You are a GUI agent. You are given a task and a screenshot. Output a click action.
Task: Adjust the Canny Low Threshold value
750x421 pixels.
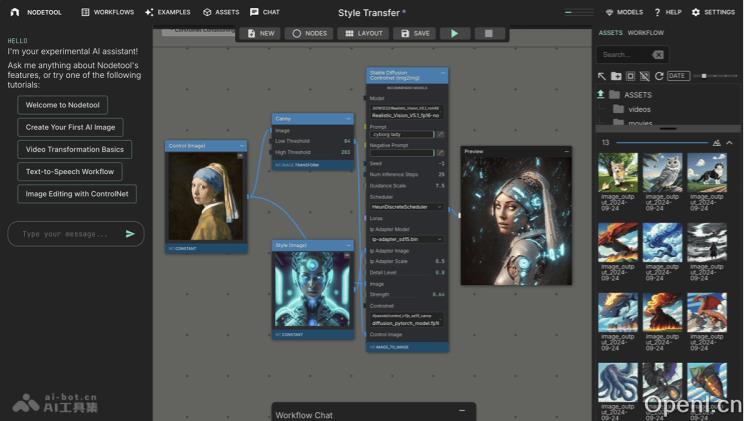(x=313, y=141)
